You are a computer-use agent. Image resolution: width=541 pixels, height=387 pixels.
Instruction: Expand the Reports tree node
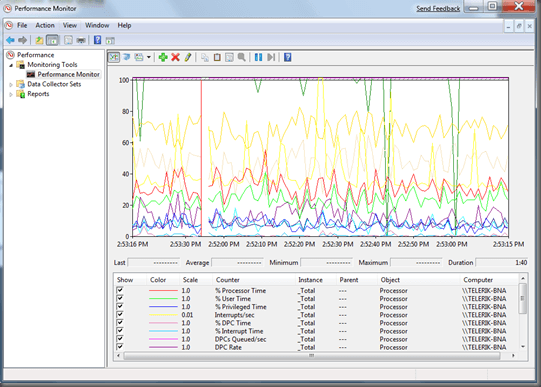[x=11, y=94]
